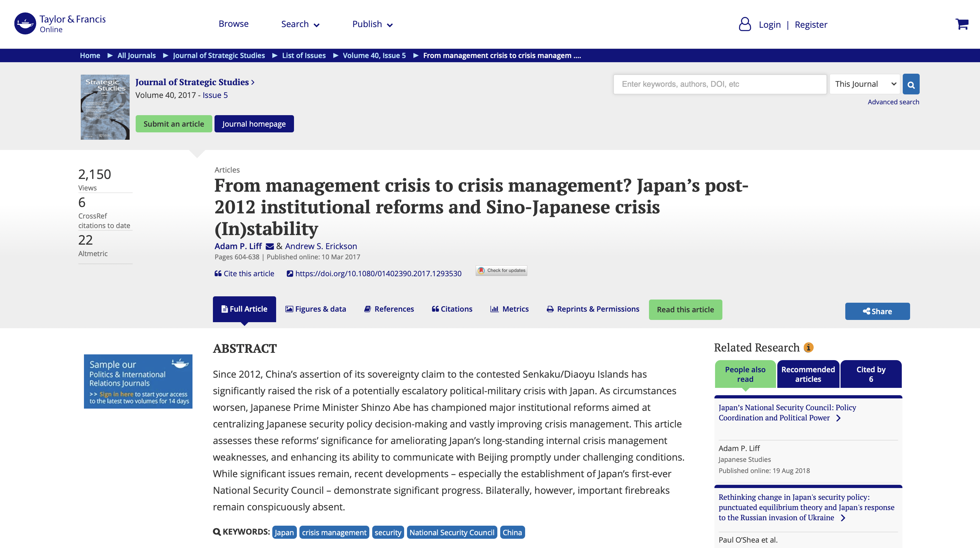Viewport: 980px width, 548px height.
Task: Select the Cited by 6 tab
Action: coord(871,374)
